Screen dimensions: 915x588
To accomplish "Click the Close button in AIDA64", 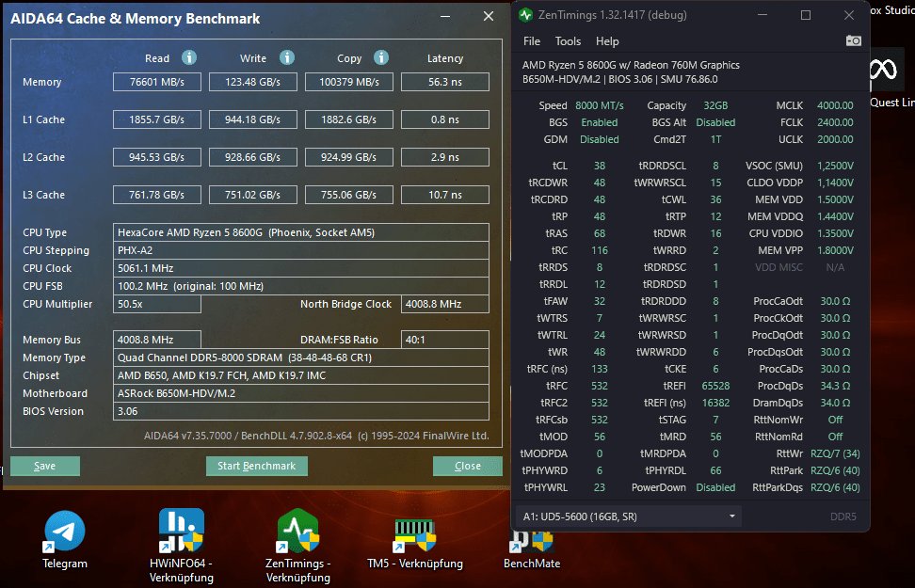I will pyautogui.click(x=468, y=466).
